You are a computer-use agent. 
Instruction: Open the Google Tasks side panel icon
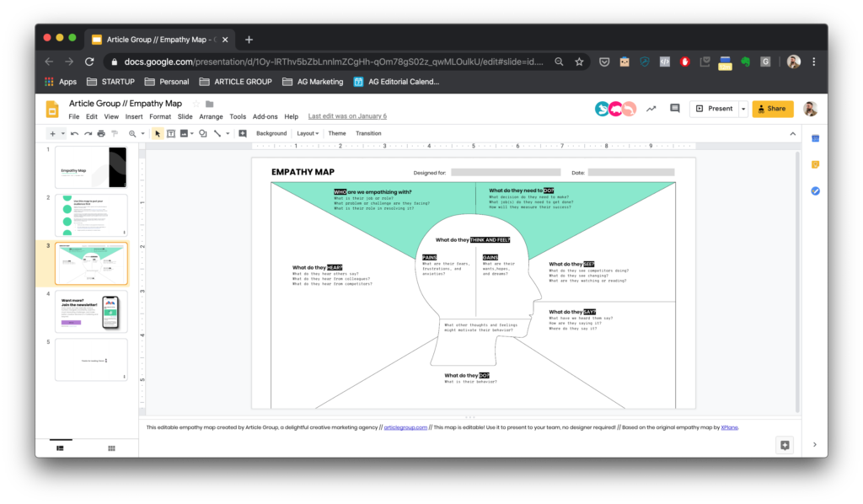[x=815, y=191]
